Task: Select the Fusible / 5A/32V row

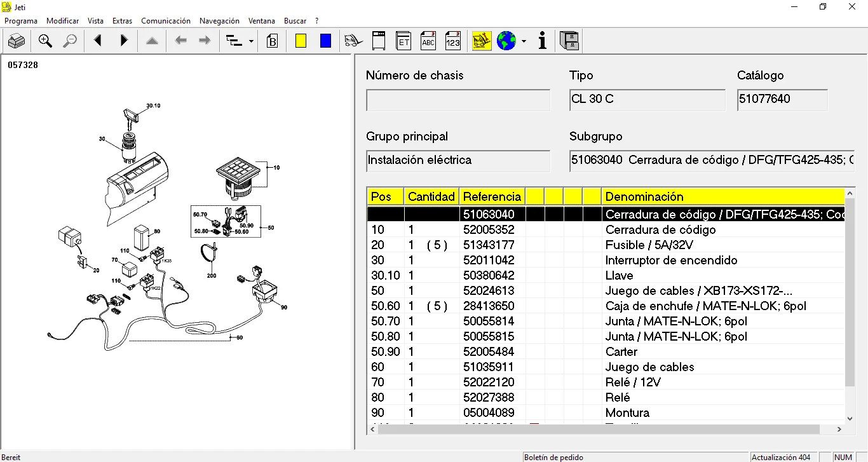Action: click(x=606, y=245)
